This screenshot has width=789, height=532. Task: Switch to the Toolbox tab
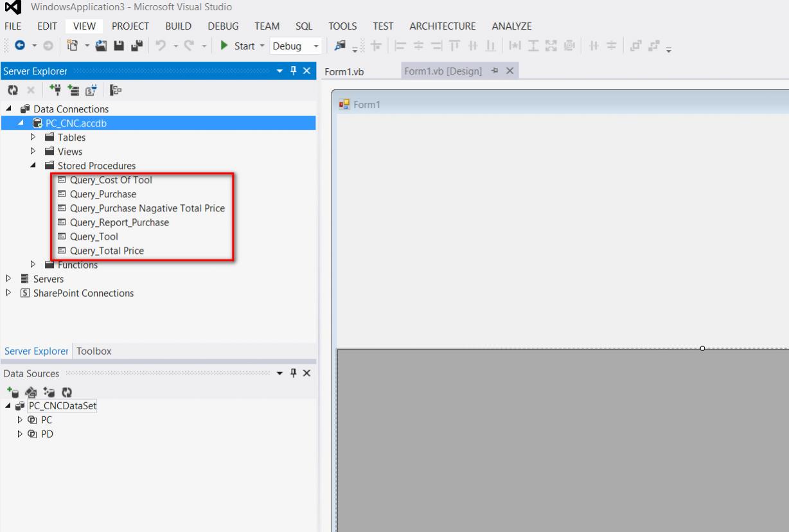[94, 351]
